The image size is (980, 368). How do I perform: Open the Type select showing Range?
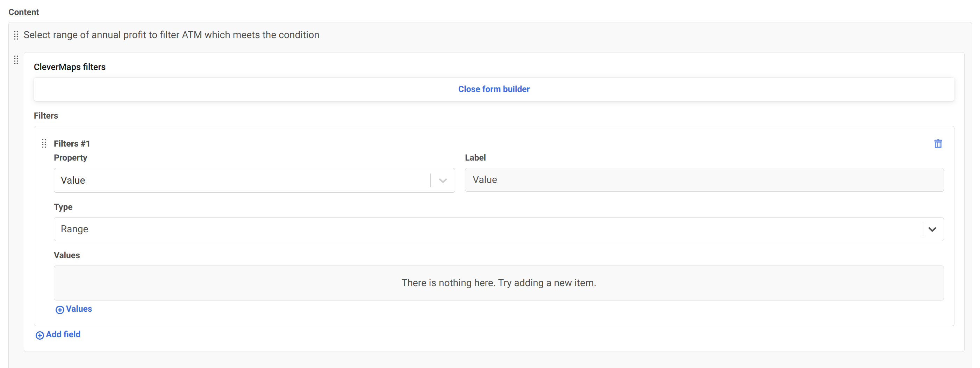click(487, 229)
